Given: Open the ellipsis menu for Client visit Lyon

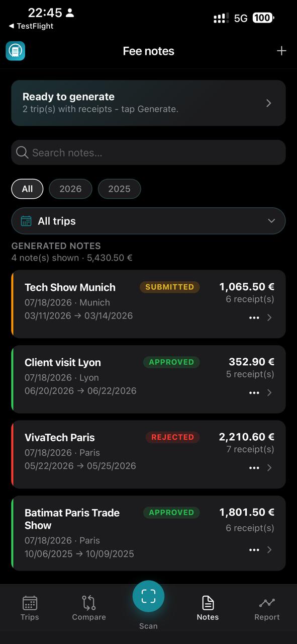Looking at the screenshot, I should (x=254, y=393).
